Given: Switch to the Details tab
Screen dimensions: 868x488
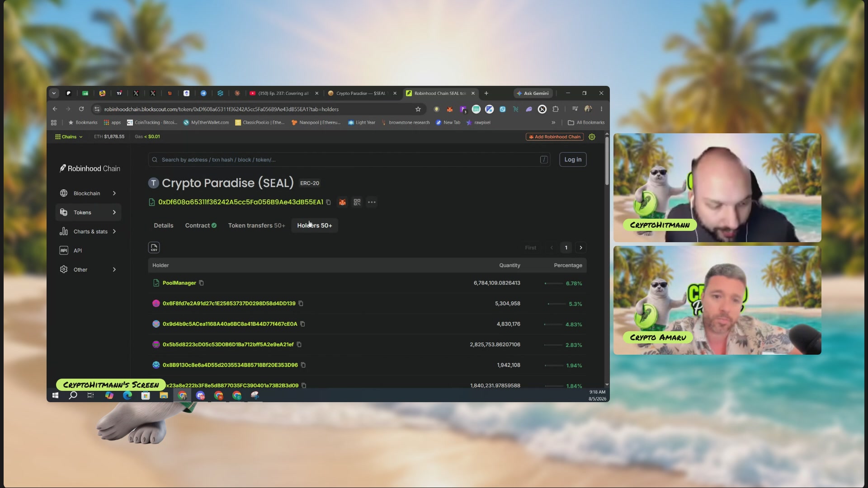Looking at the screenshot, I should click(x=164, y=225).
